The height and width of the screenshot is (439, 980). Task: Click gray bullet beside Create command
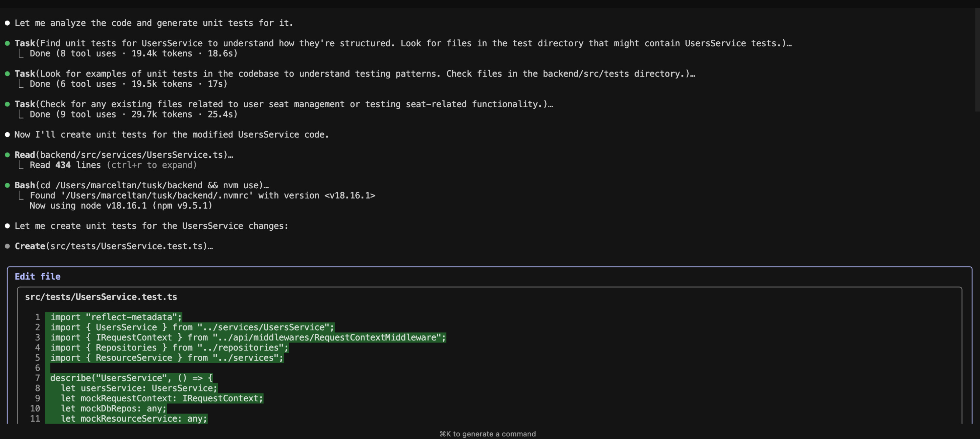(x=7, y=246)
